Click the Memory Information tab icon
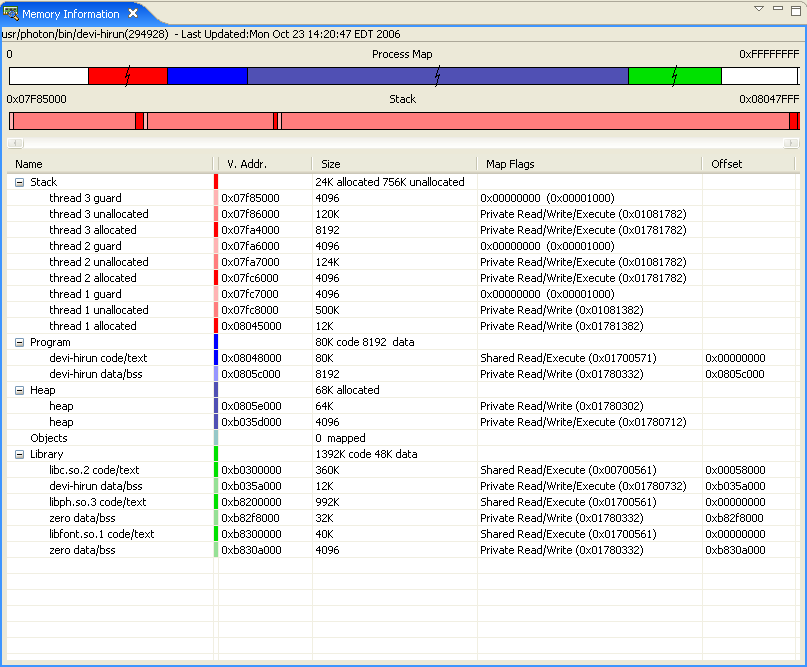 pyautogui.click(x=10, y=14)
